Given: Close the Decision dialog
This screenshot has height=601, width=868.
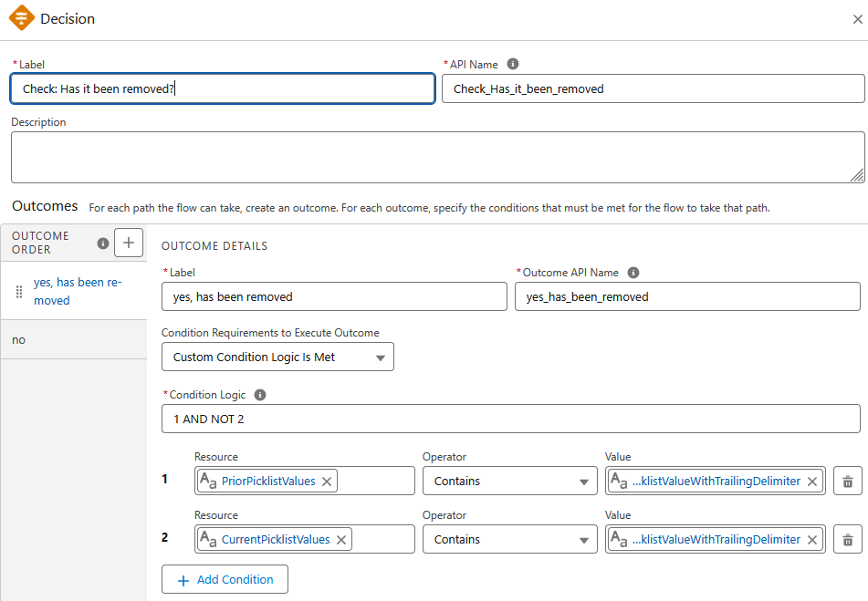Looking at the screenshot, I should tap(857, 19).
